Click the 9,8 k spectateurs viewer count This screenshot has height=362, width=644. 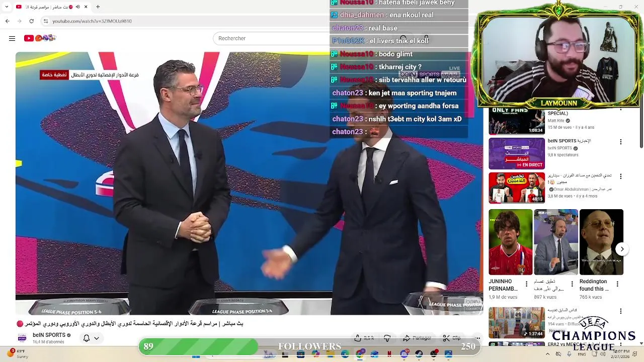(563, 155)
